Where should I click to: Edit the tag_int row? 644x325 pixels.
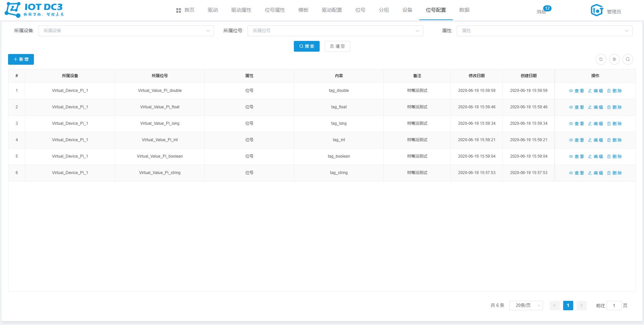pos(595,140)
